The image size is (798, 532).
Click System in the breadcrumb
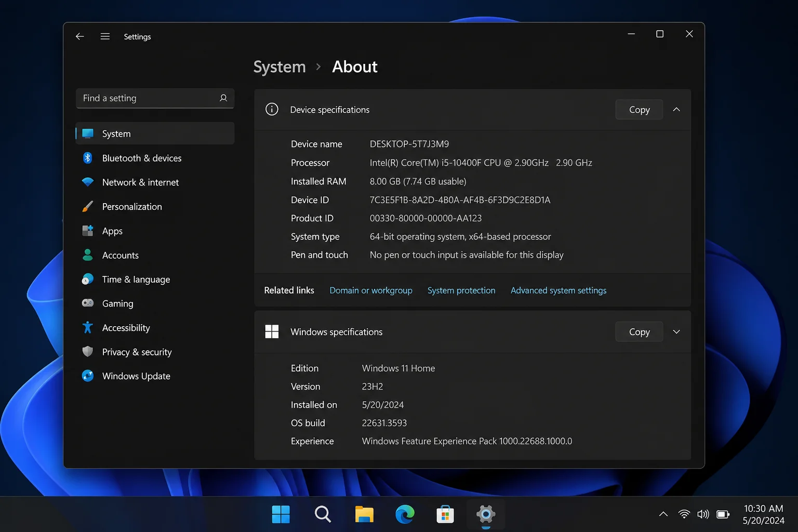[x=280, y=66]
